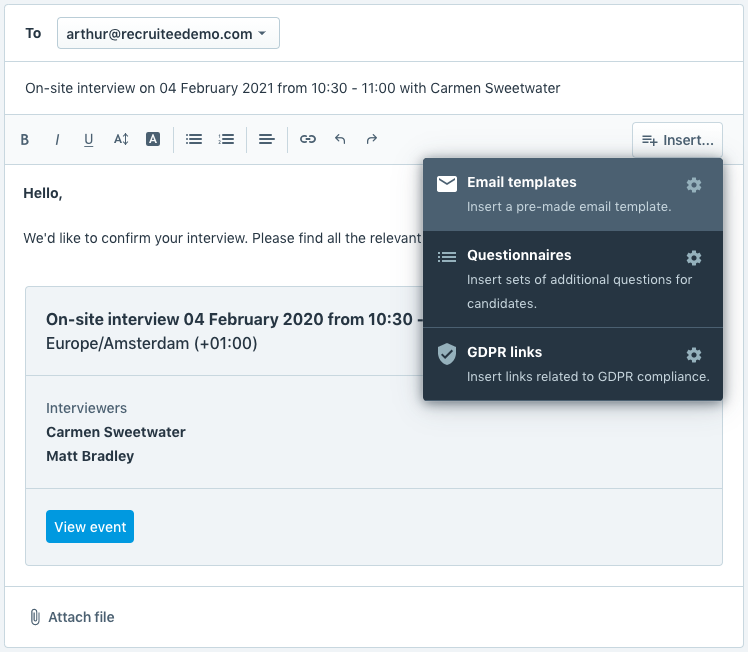Image resolution: width=748 pixels, height=652 pixels.
Task: Redo the last undone edit
Action: 372,140
